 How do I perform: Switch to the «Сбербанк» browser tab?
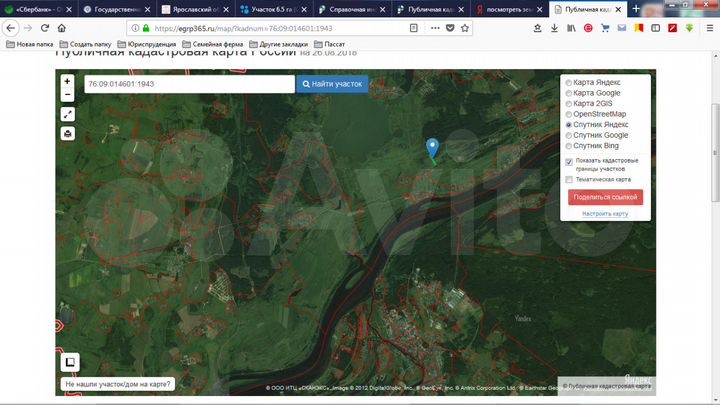[38, 8]
